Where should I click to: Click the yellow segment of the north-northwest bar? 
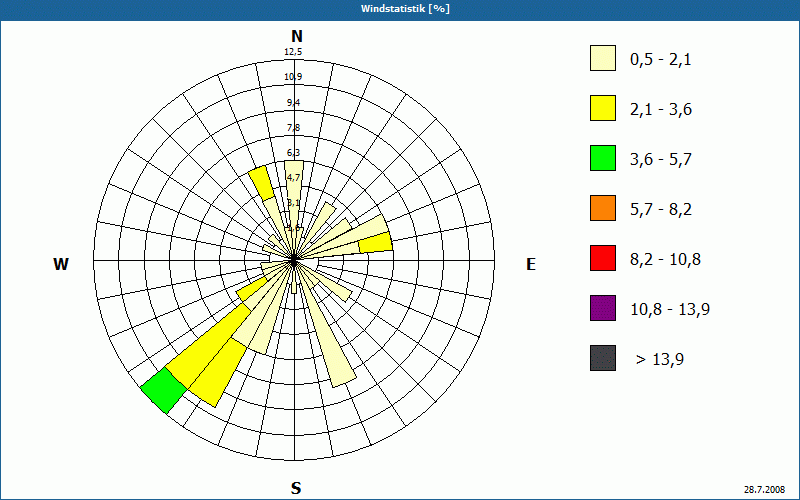pos(262,183)
